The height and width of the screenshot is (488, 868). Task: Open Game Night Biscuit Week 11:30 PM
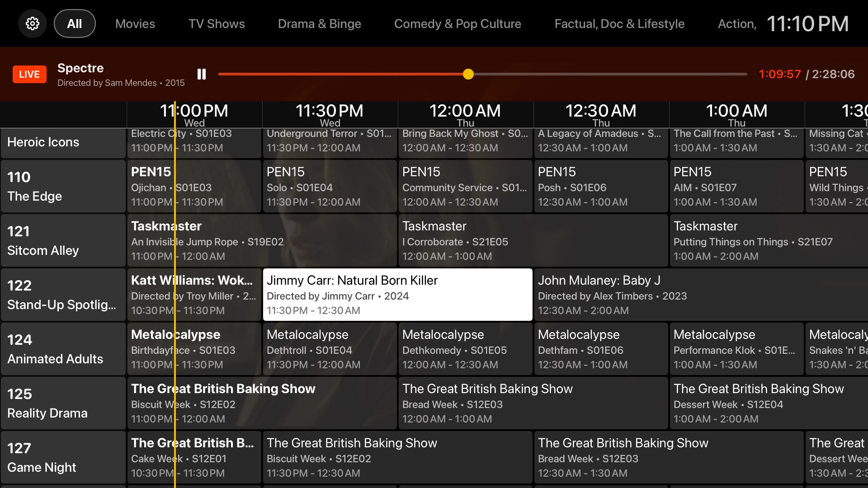coord(398,457)
